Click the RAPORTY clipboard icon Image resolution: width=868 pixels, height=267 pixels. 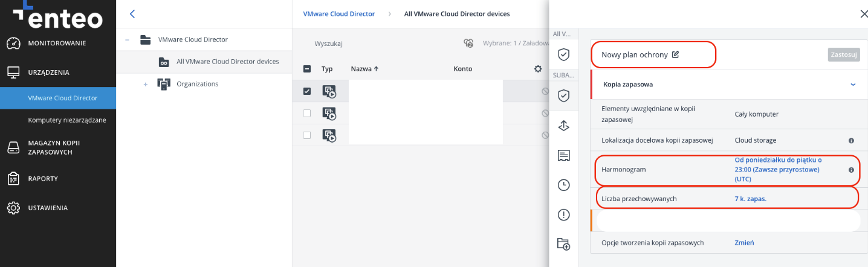(x=14, y=179)
